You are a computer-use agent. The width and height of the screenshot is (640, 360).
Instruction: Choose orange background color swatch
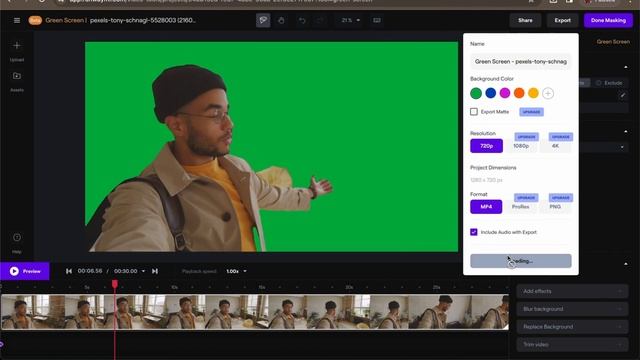click(x=519, y=93)
